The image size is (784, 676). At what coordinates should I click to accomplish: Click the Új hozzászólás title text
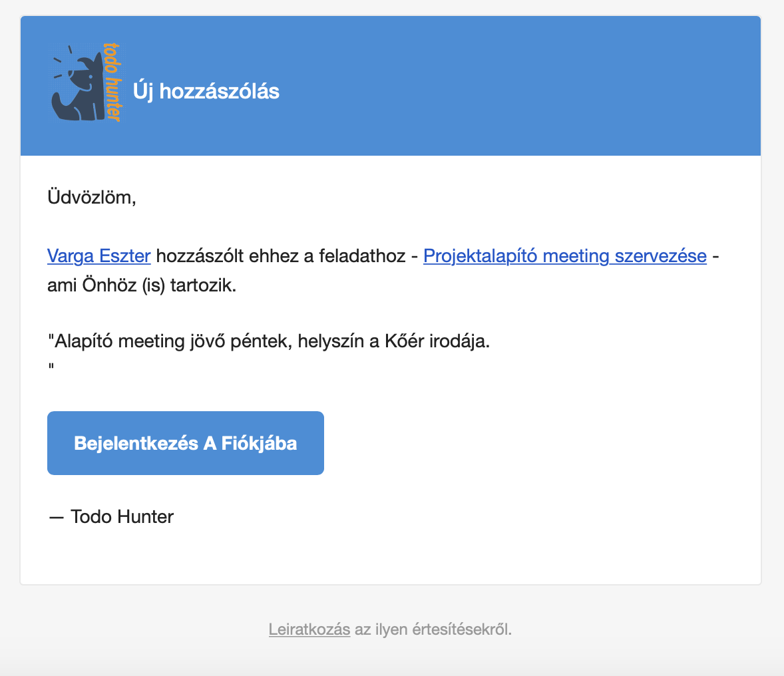[207, 92]
